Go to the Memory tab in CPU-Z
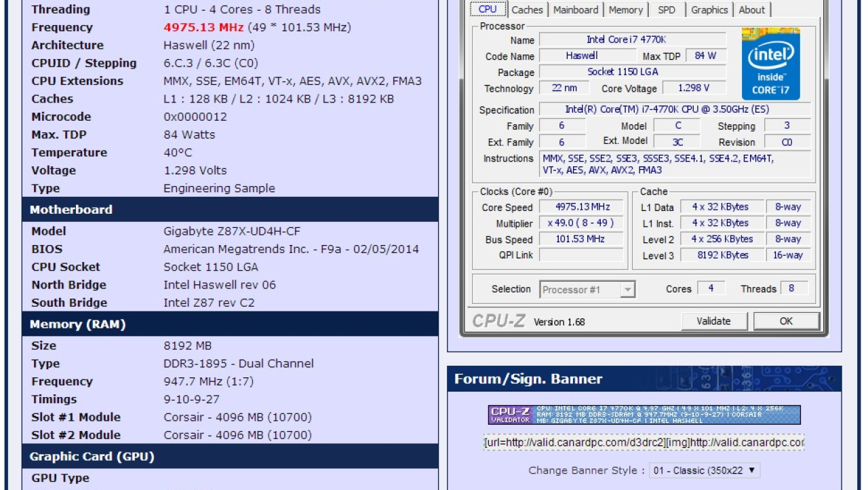This screenshot has height=490, width=868. (625, 10)
